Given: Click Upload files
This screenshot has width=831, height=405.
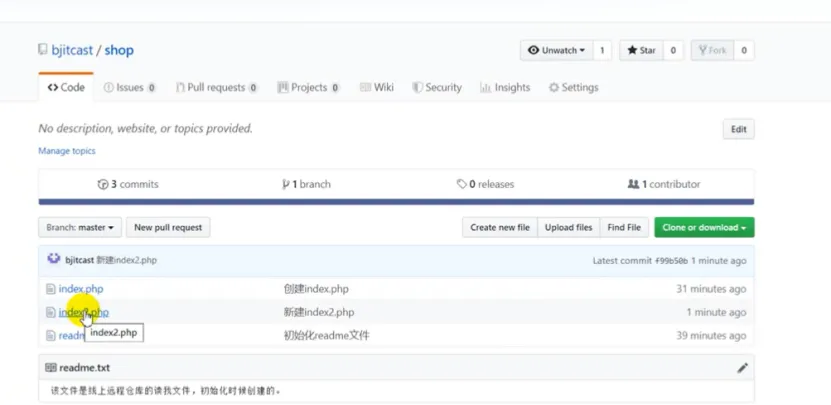Looking at the screenshot, I should [569, 227].
